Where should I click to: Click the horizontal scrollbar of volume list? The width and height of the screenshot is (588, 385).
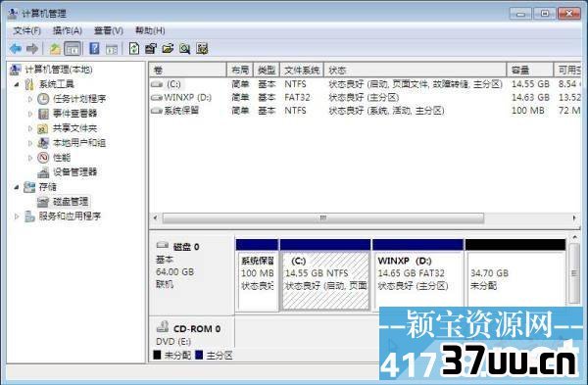365,217
